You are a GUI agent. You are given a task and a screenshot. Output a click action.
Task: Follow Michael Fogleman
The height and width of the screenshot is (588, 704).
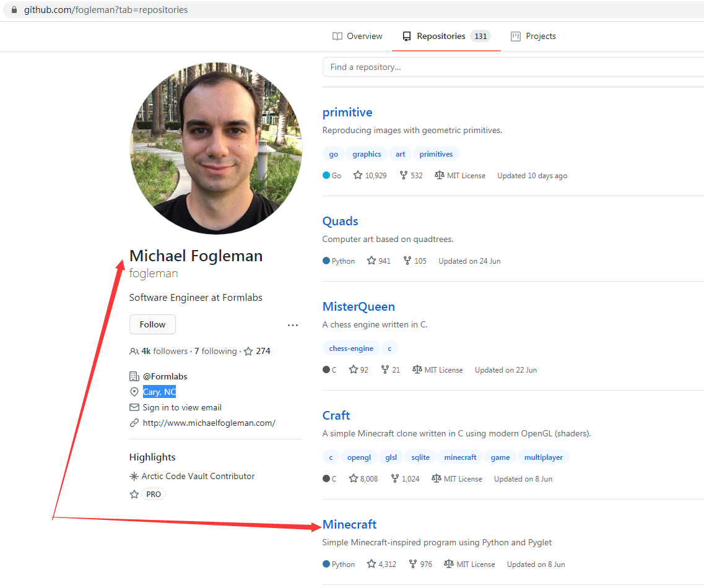[x=153, y=324]
